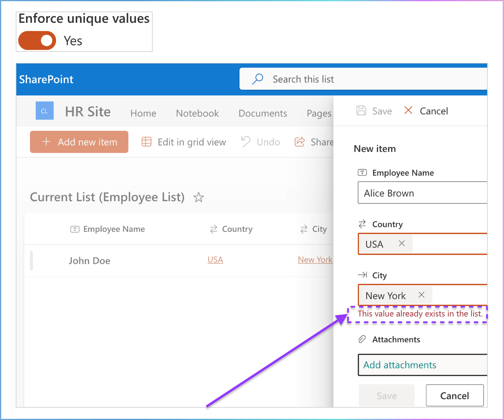Click the Save label in panel header
Viewport: 504px width, 420px height.
(x=382, y=111)
